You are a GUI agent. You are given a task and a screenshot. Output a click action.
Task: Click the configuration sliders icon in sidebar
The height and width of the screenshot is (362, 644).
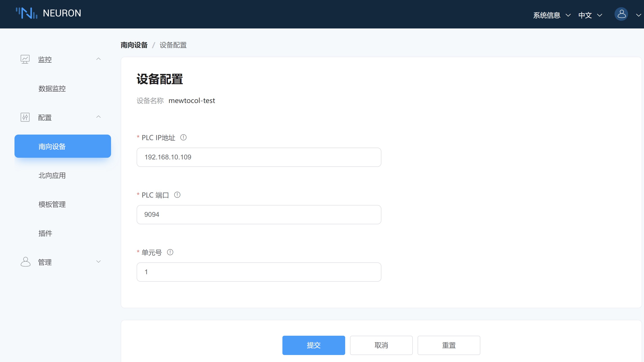click(x=25, y=117)
